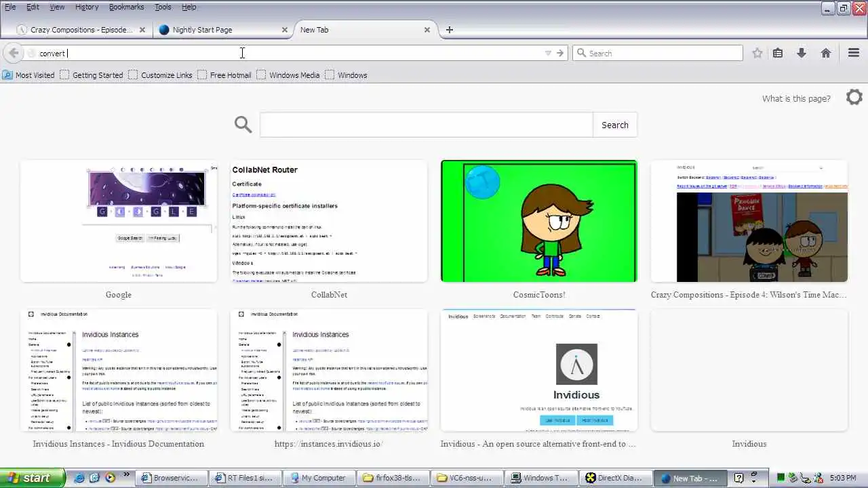Go to Home page icon
This screenshot has height=488, width=868.
coord(826,53)
